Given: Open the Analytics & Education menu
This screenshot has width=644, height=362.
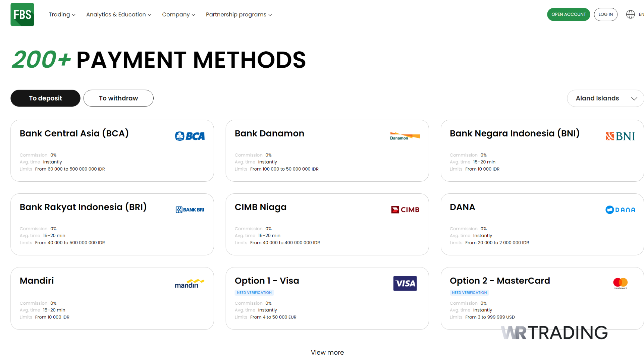Looking at the screenshot, I should (x=119, y=14).
